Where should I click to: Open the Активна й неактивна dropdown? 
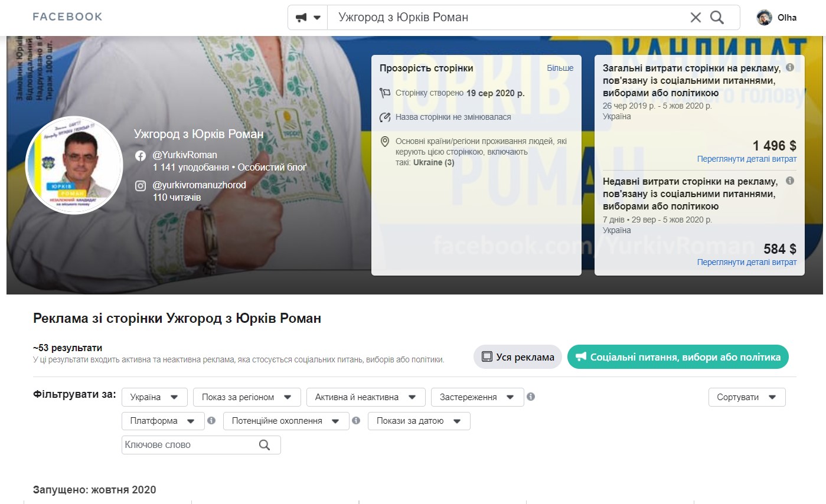[x=366, y=397]
